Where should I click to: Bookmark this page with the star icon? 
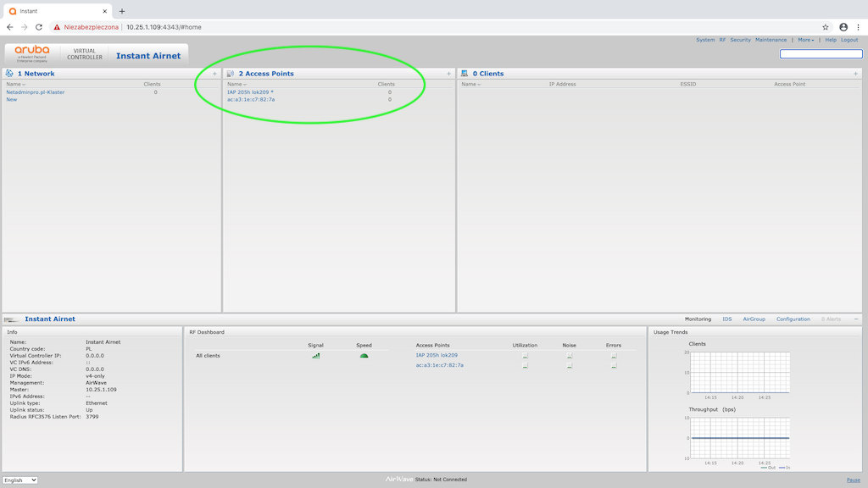(826, 27)
